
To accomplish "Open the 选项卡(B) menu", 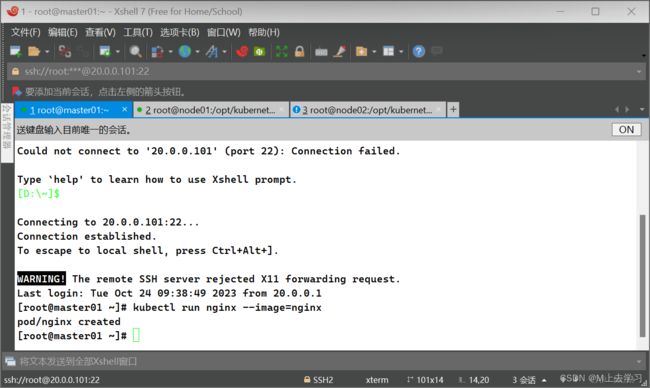I will [180, 32].
